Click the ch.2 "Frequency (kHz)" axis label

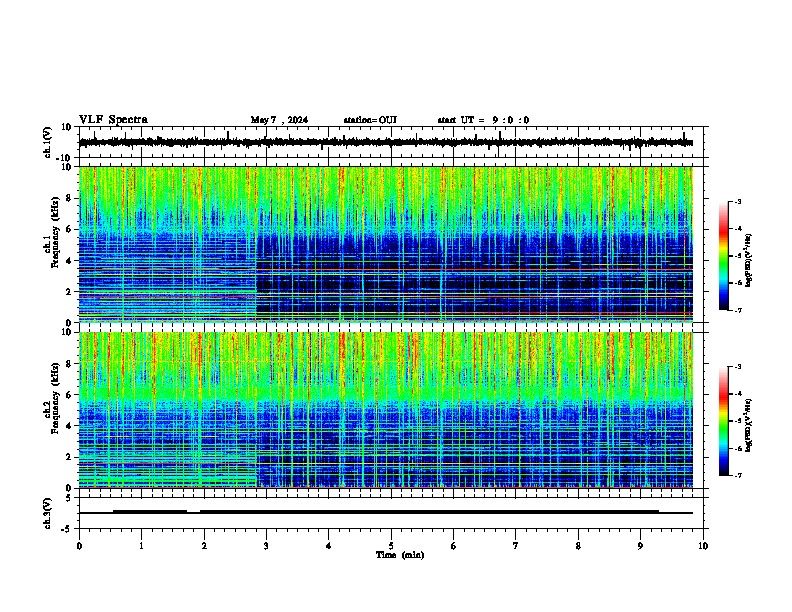tap(55, 398)
